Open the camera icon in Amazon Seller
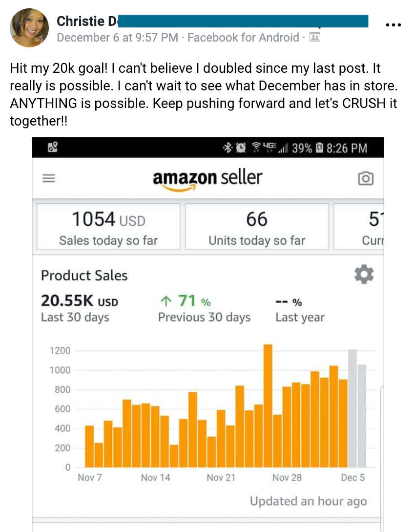The width and height of the screenshot is (415, 532). click(366, 179)
